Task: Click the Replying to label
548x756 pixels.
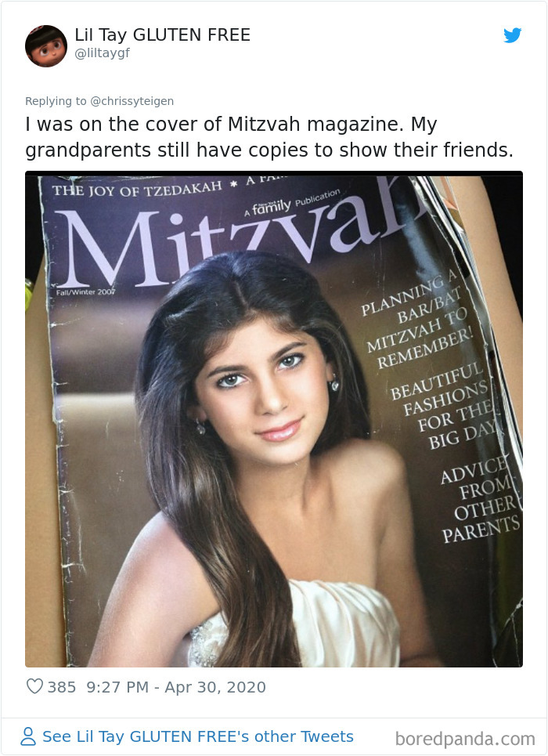Action: pyautogui.click(x=56, y=101)
